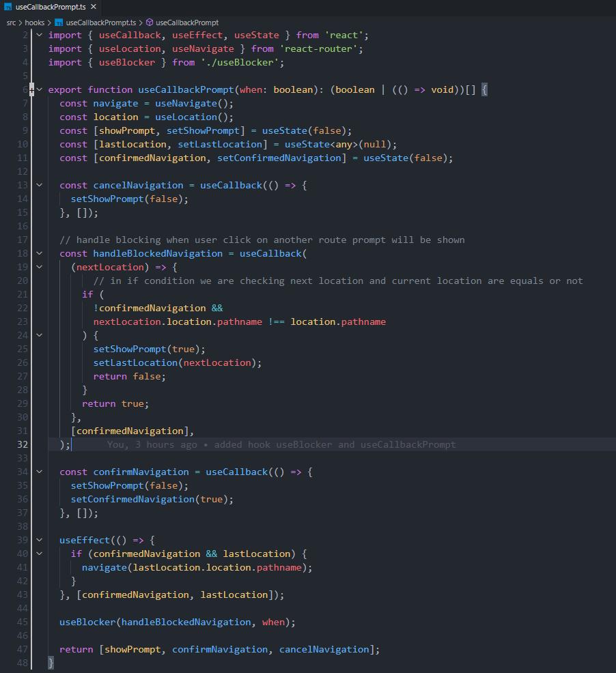The height and width of the screenshot is (673, 616).
Task: Open the src breadcrumb dropdown
Action: click(x=12, y=22)
